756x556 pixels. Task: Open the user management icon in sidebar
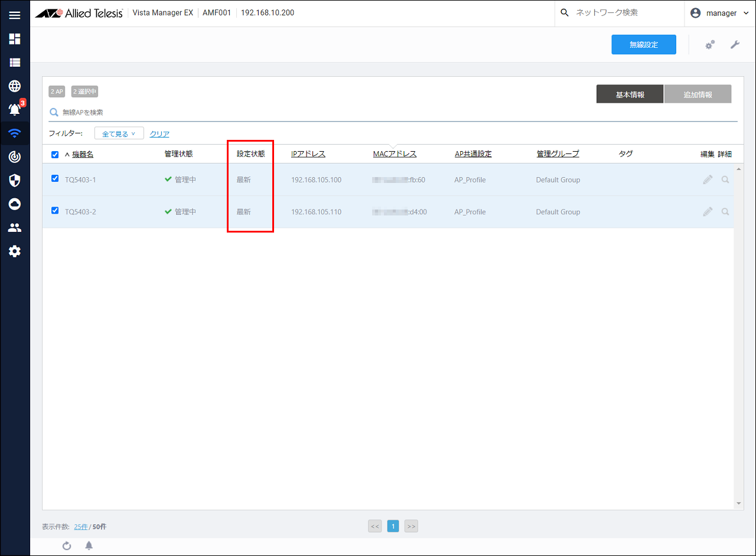pos(15,228)
